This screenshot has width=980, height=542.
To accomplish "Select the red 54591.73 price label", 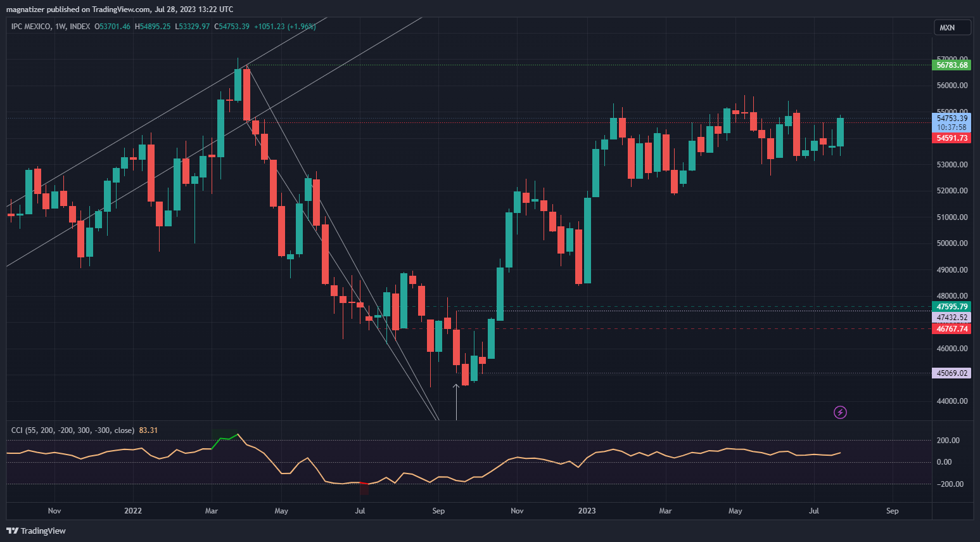I will pyautogui.click(x=952, y=138).
